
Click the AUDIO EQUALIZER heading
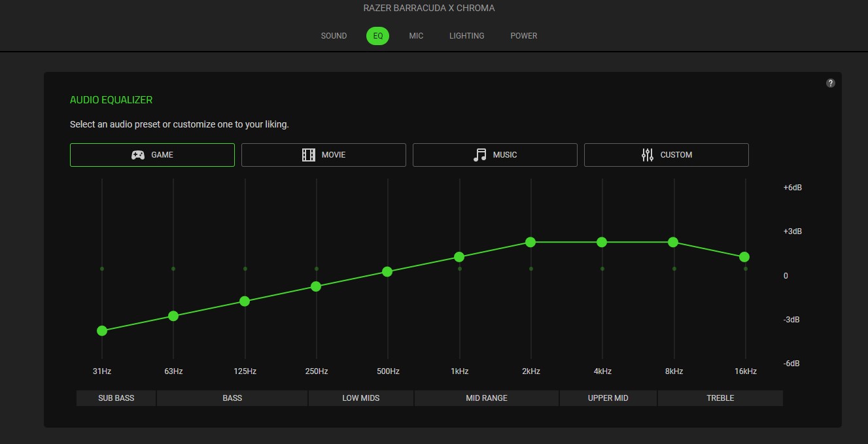pos(111,100)
